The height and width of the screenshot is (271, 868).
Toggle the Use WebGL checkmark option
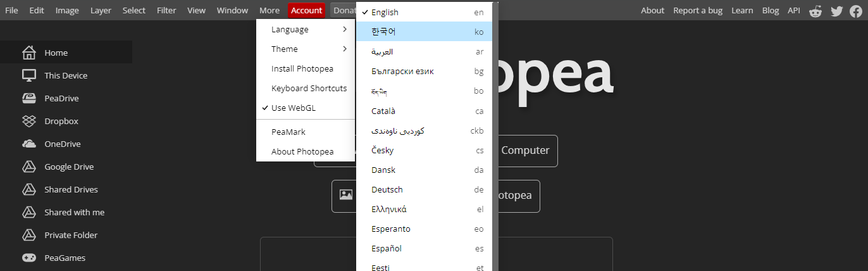tap(306, 108)
